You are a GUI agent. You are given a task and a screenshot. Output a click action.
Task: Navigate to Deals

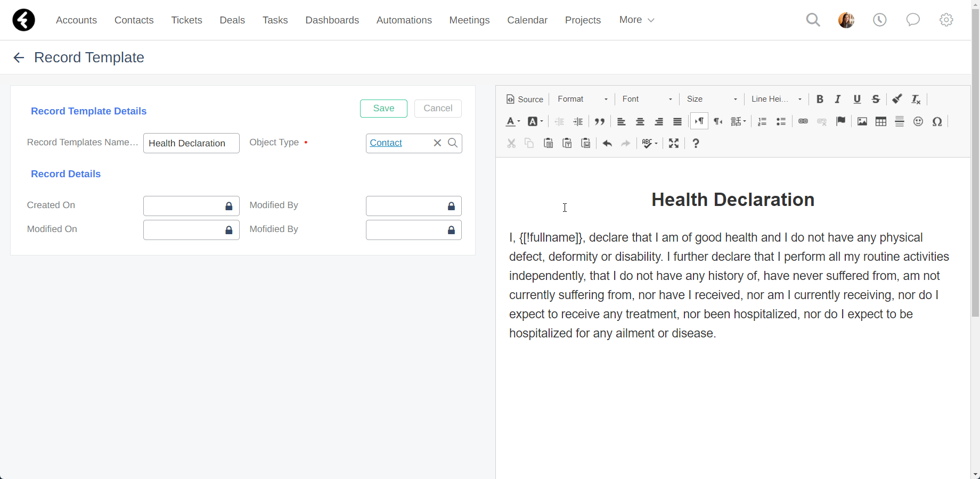(232, 20)
